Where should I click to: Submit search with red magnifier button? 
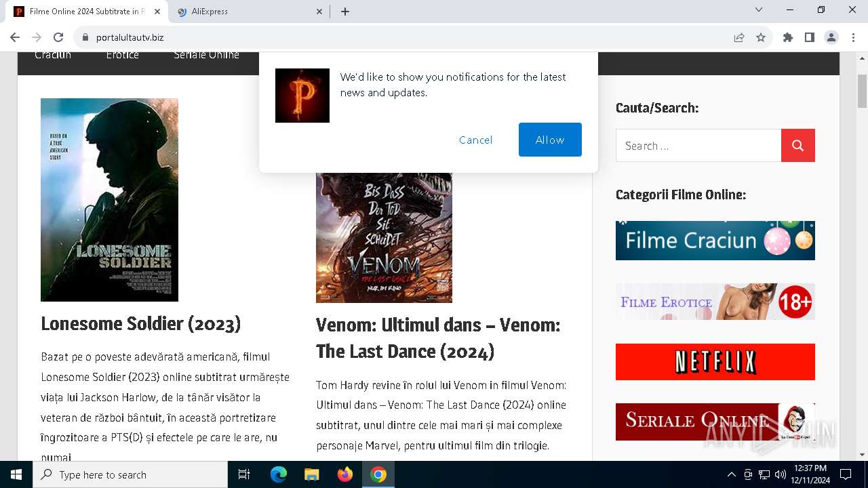[x=798, y=146]
